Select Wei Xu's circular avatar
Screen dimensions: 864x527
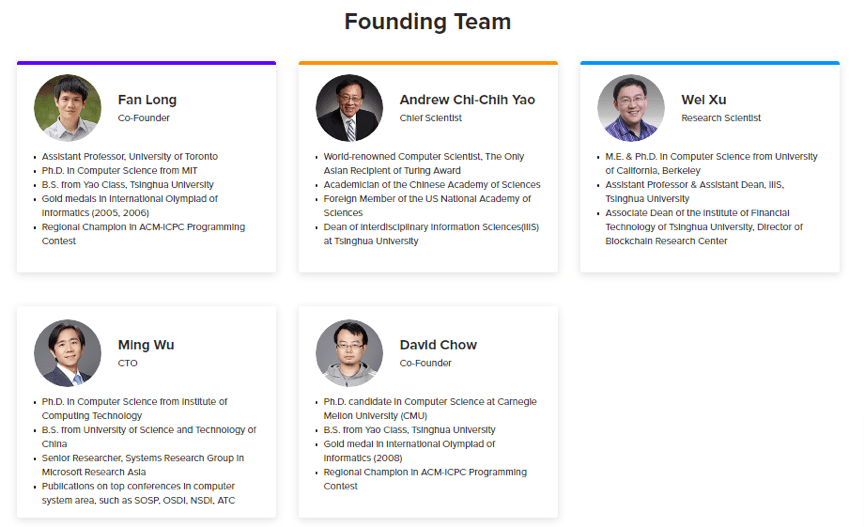pos(631,108)
